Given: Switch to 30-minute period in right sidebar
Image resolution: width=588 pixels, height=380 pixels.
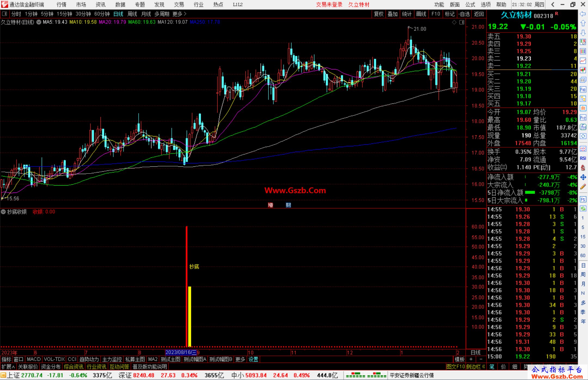Looking at the screenshot, I should click(x=583, y=246).
